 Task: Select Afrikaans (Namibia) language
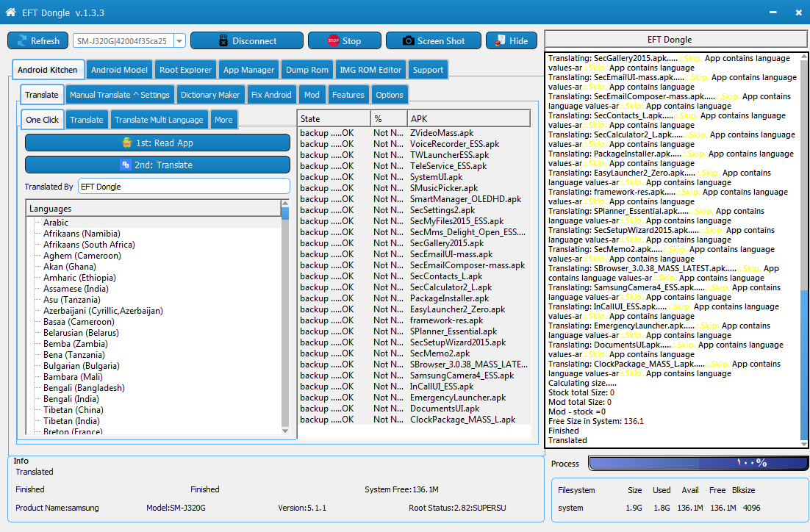pos(82,234)
